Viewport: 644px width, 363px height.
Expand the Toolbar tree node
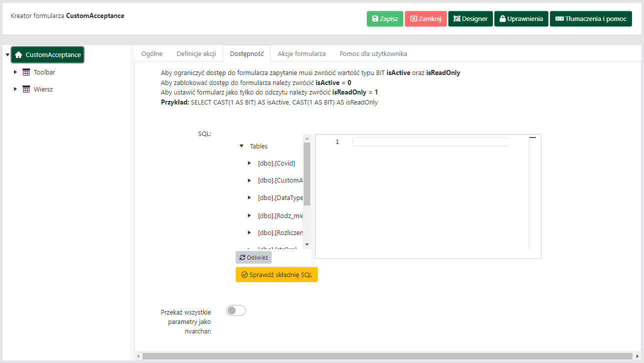point(16,72)
